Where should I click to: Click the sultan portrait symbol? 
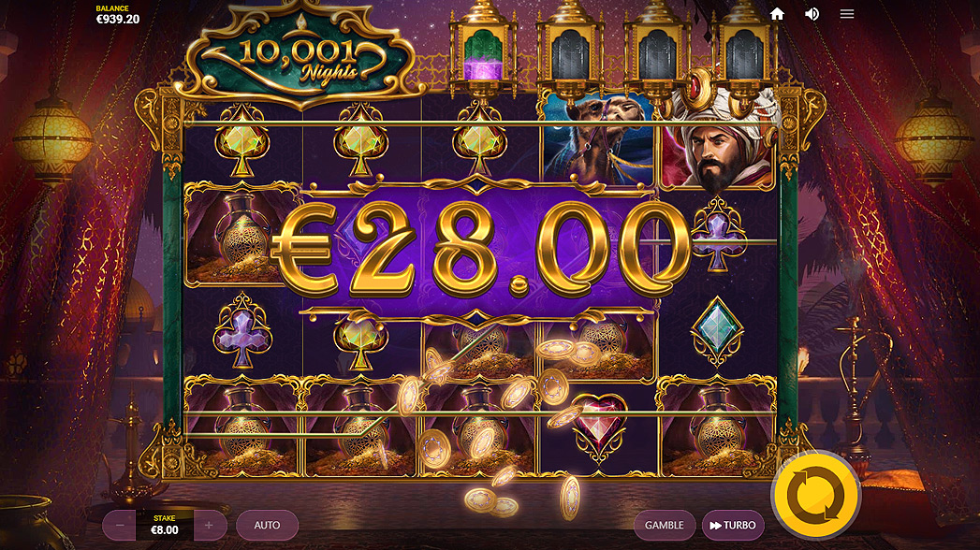click(718, 142)
